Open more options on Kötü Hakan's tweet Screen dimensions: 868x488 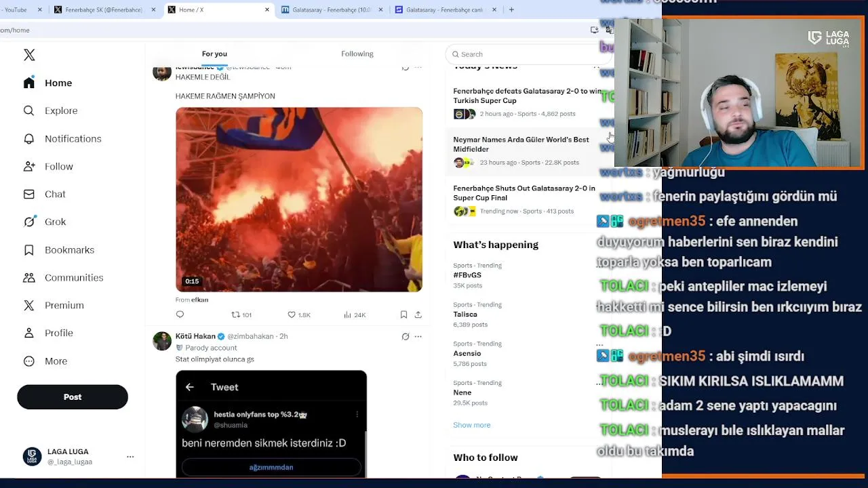click(x=418, y=336)
